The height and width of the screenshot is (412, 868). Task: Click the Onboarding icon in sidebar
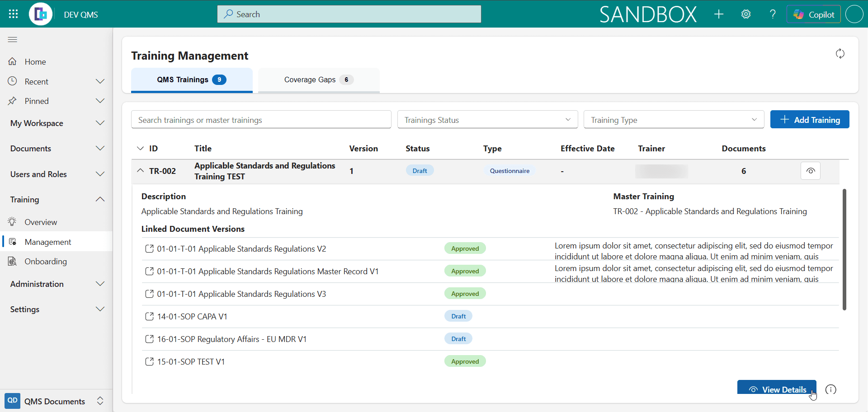[x=13, y=261]
